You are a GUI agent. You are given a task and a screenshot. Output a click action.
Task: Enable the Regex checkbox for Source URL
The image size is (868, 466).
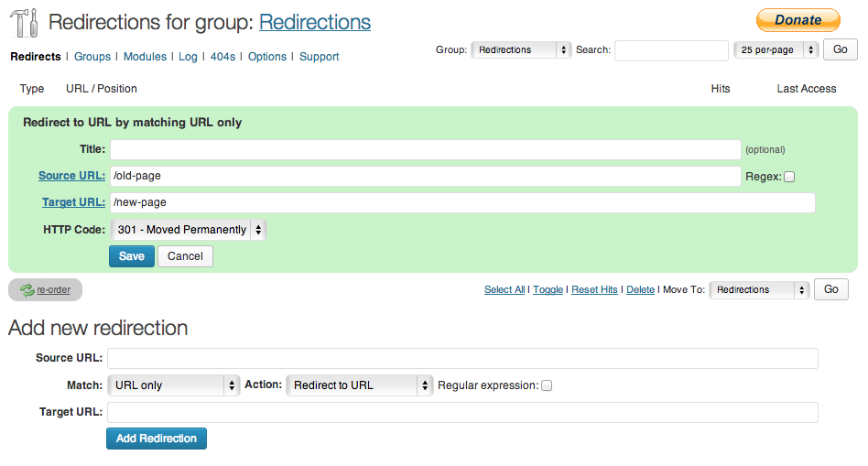[789, 177]
